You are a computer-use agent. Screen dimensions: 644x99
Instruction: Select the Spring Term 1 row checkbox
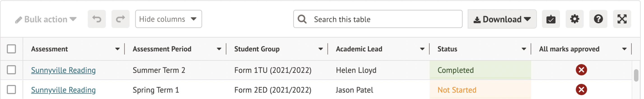[12, 90]
